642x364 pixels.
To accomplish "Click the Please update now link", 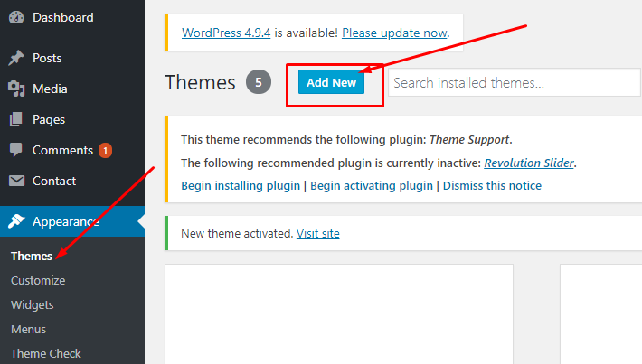I will (x=394, y=33).
